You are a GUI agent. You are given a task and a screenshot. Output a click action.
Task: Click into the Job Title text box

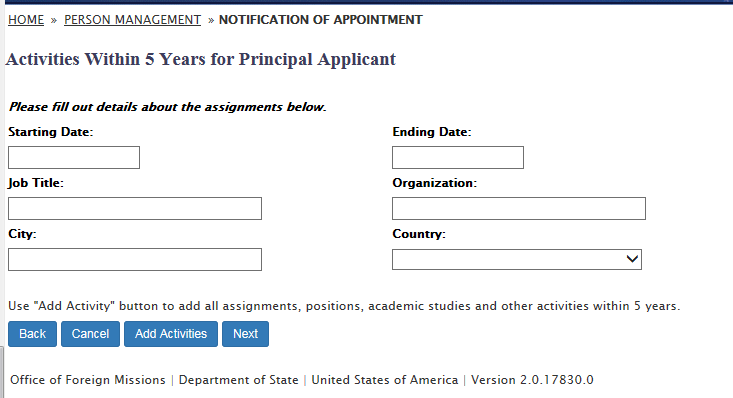(x=135, y=209)
